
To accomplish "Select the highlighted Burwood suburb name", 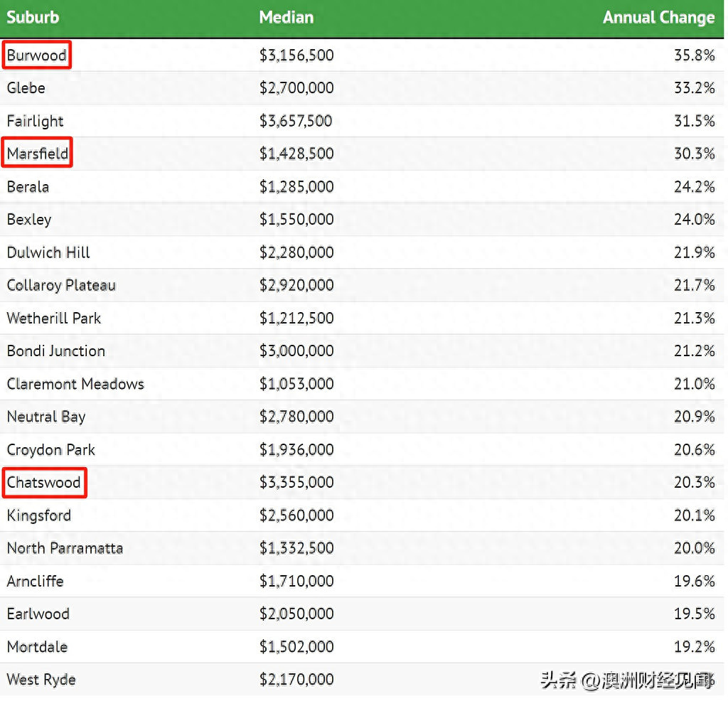I will point(37,55).
